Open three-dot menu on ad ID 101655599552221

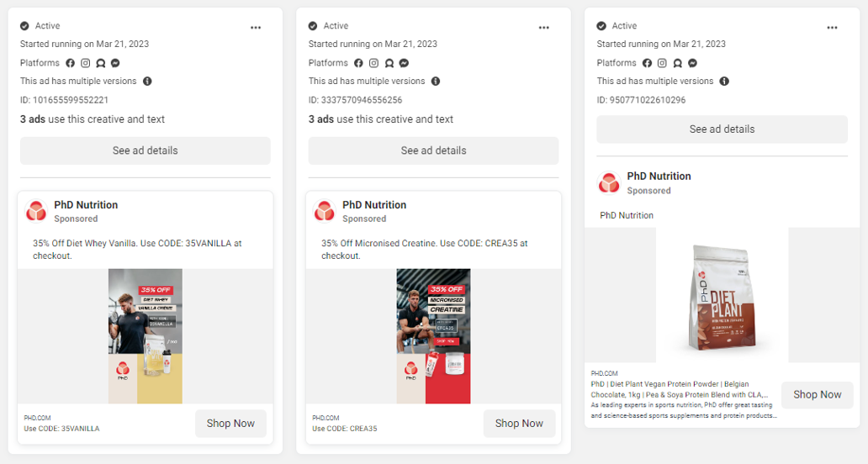(255, 28)
